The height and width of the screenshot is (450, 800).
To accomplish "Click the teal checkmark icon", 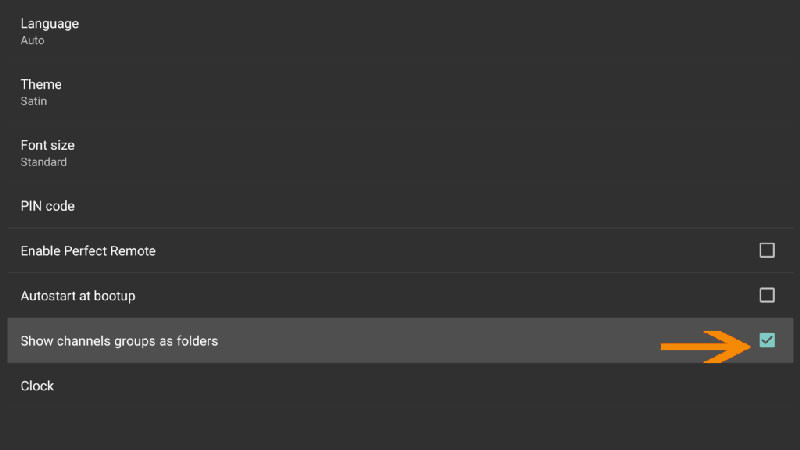I will tap(767, 340).
